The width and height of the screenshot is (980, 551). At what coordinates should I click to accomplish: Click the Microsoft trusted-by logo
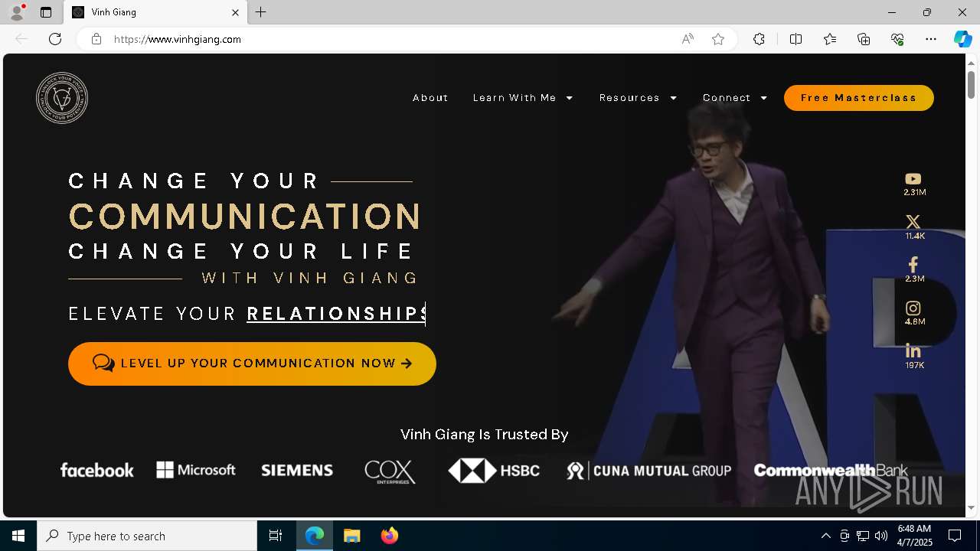coord(196,470)
